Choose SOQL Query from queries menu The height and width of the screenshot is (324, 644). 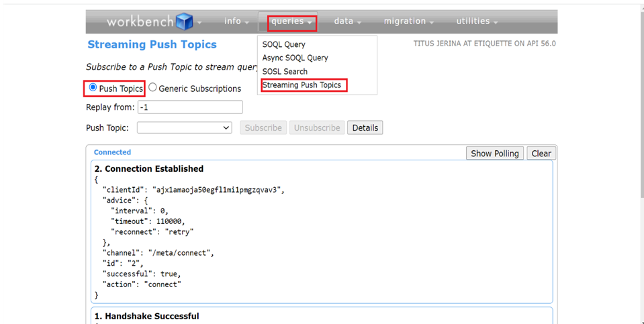284,44
